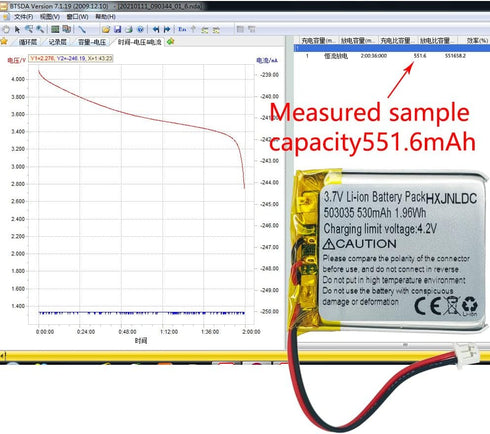Click the -250.00 current axis tick
This screenshot has height=434, width=490.
point(269,312)
